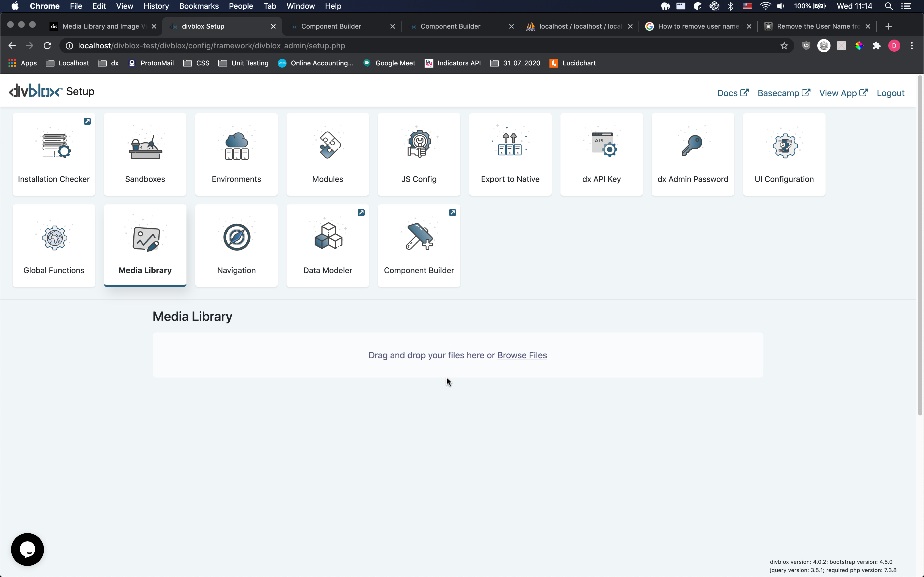Click the live chat support button
Screen dimensions: 924x577
(27, 549)
